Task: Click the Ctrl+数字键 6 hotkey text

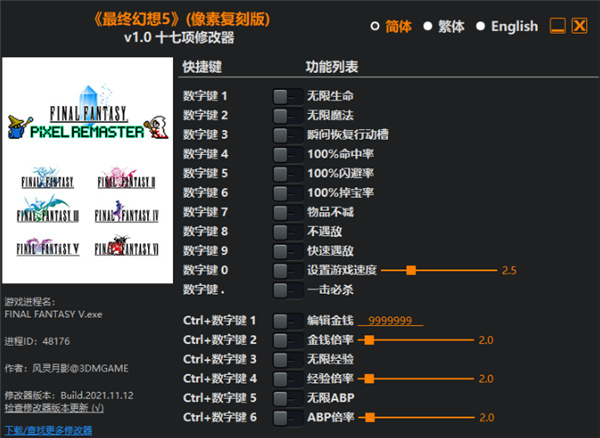Action: pos(220,417)
